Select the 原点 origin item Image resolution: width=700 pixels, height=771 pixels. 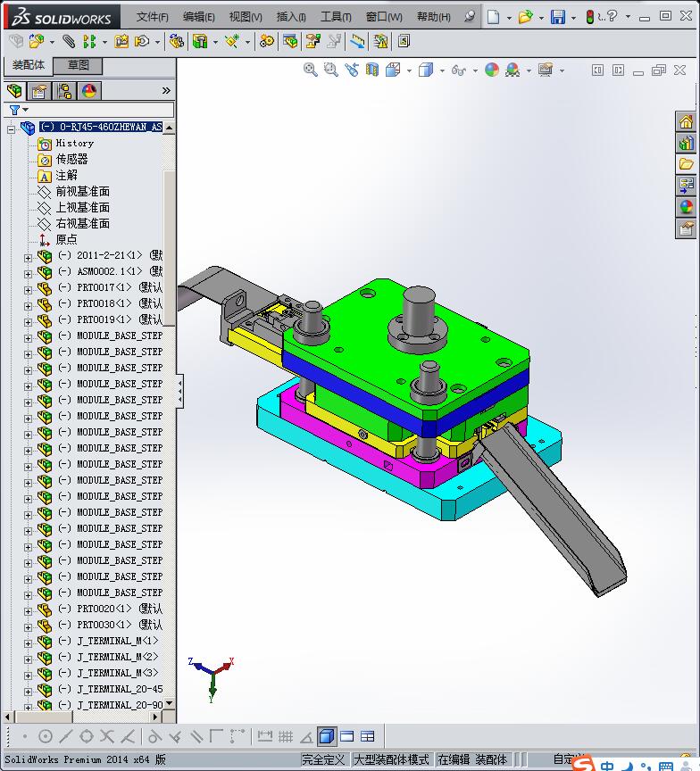point(66,239)
